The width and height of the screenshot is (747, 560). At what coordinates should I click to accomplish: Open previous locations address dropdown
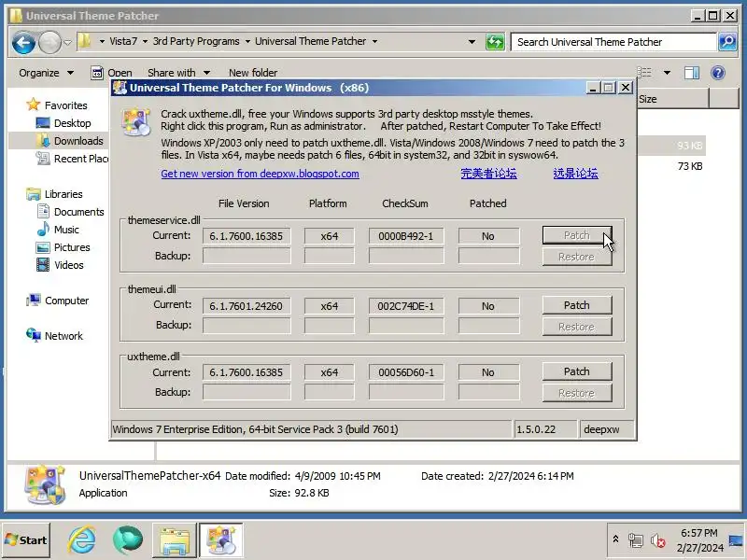472,42
